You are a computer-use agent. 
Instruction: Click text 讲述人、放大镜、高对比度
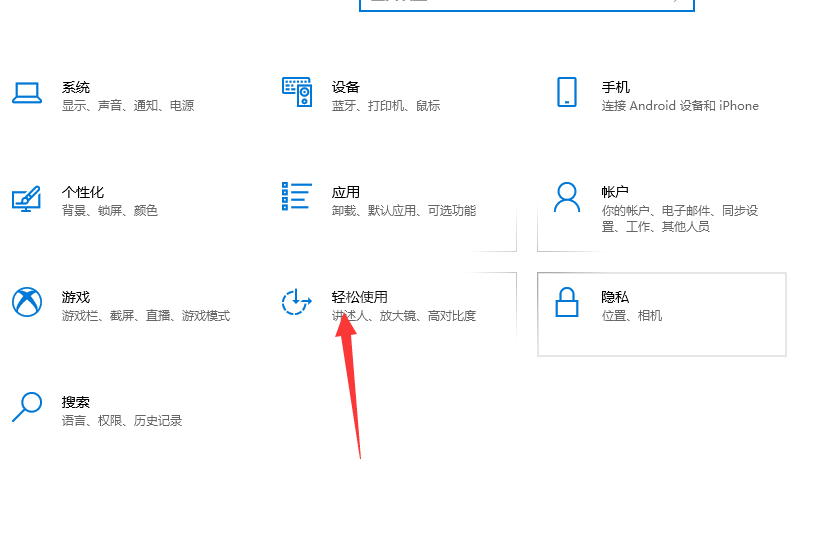pyautogui.click(x=404, y=316)
